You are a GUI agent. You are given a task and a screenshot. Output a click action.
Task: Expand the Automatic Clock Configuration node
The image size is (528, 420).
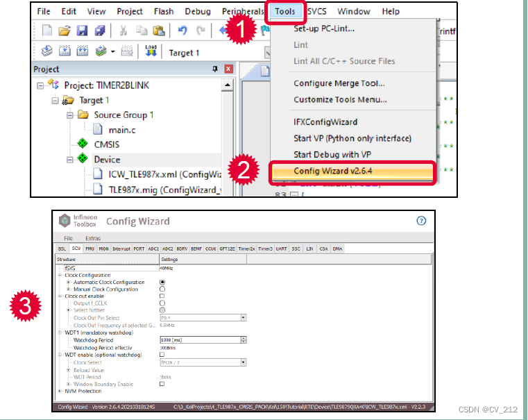(x=69, y=283)
